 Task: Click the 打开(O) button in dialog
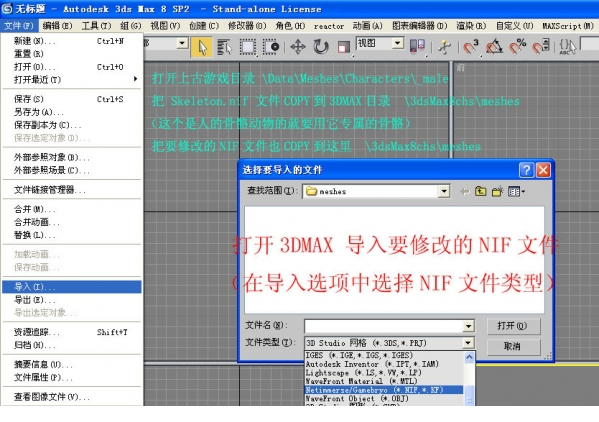(513, 326)
